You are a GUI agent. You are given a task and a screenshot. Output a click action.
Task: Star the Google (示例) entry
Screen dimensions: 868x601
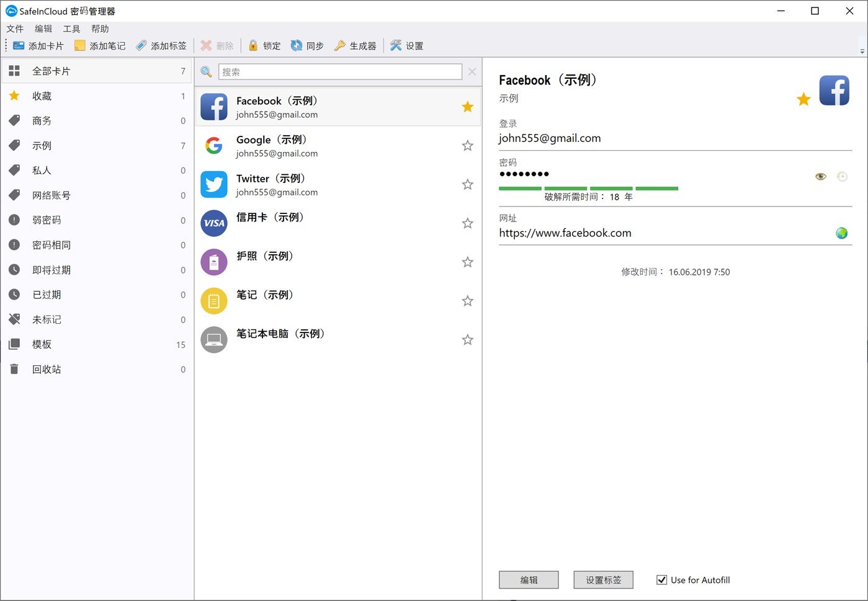coord(467,145)
